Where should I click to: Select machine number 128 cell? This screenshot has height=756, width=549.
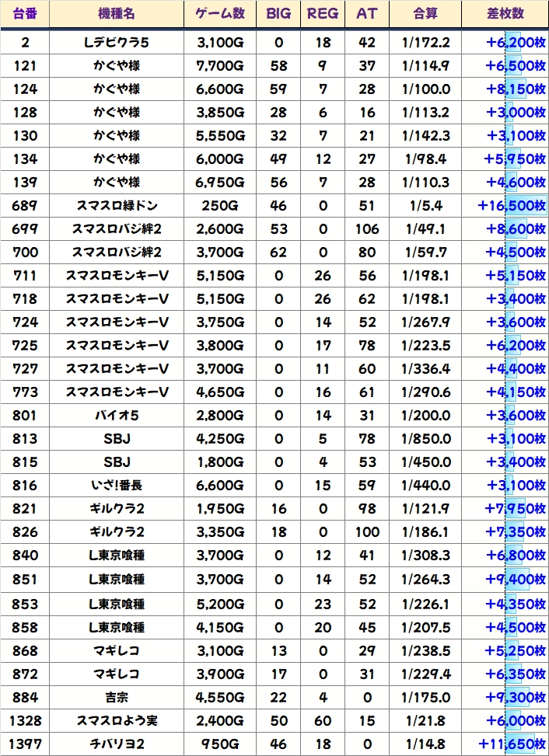(25, 113)
